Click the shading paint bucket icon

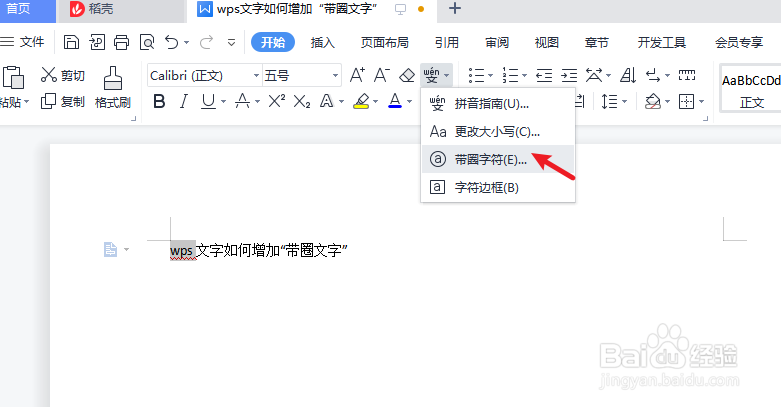[652, 102]
